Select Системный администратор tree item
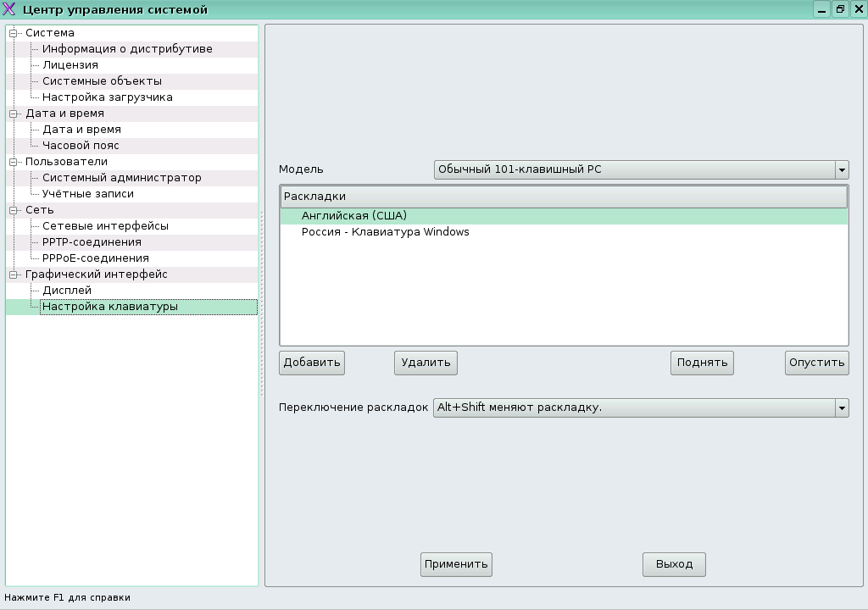 point(122,178)
